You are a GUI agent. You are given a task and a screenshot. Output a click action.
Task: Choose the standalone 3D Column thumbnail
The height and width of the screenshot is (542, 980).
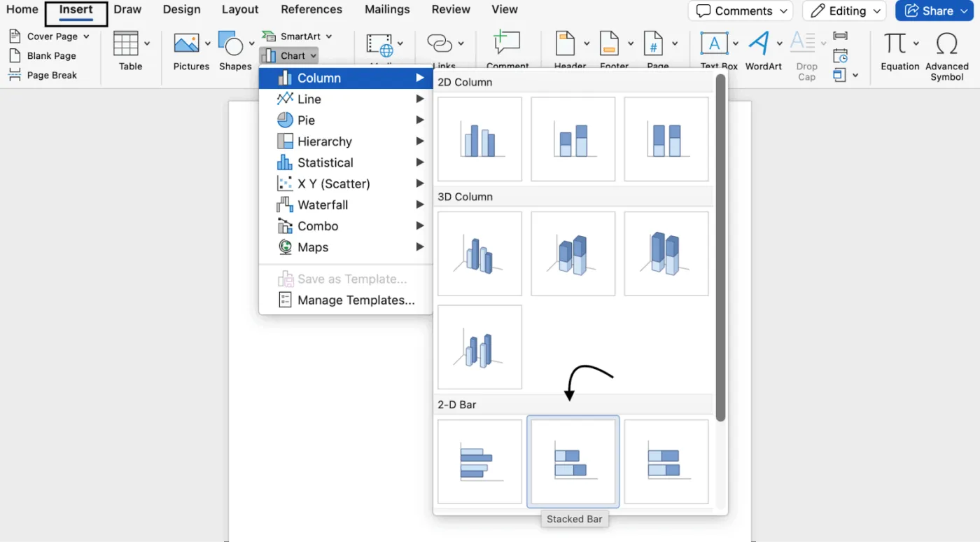coord(479,347)
